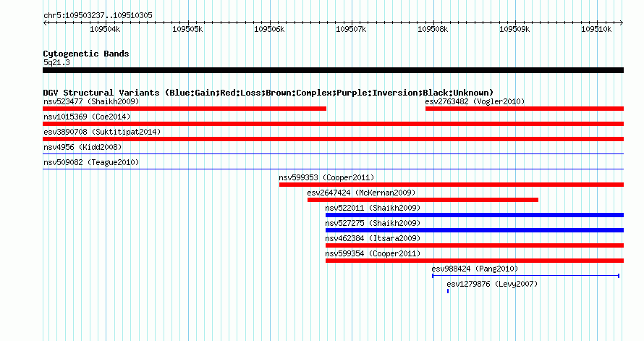Click the 109507k ruler tick label
This screenshot has width=644, height=341.
(x=351, y=29)
